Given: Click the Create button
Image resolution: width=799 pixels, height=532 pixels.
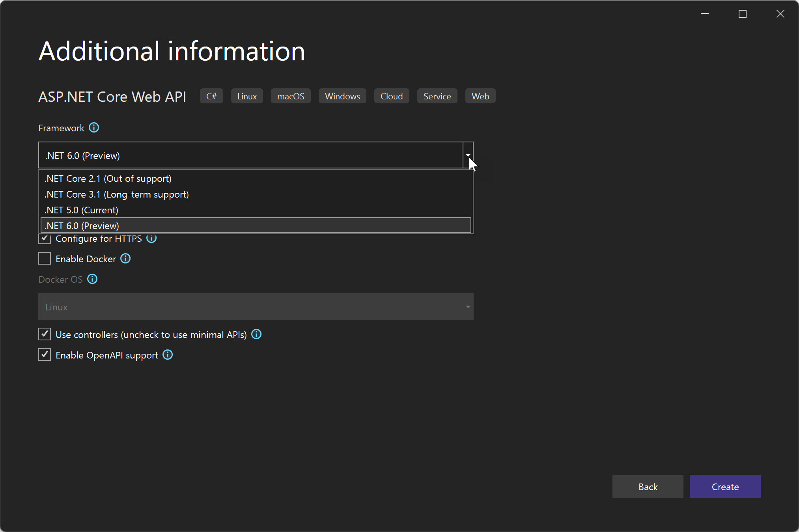Looking at the screenshot, I should pyautogui.click(x=725, y=487).
